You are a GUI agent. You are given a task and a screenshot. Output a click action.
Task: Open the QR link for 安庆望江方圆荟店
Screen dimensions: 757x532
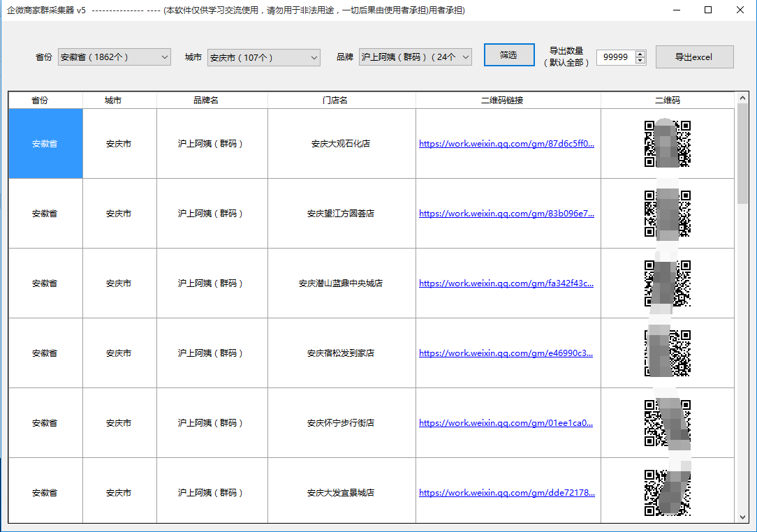click(x=508, y=214)
